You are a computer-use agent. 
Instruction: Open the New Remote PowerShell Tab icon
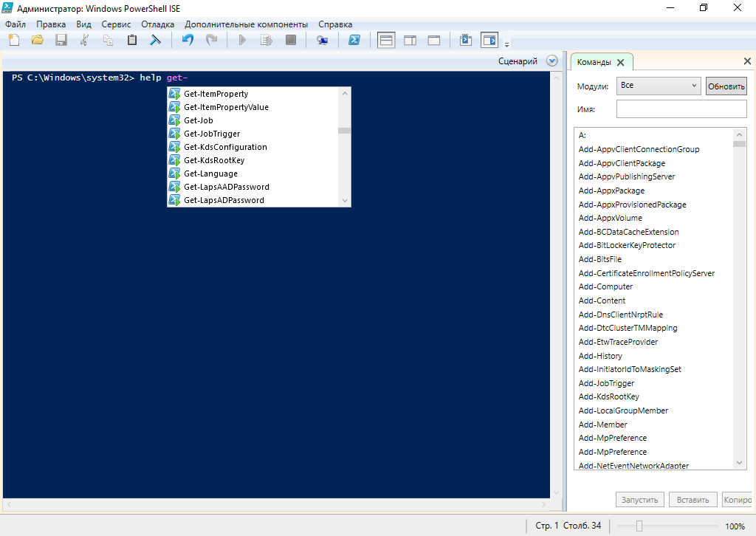click(x=322, y=40)
